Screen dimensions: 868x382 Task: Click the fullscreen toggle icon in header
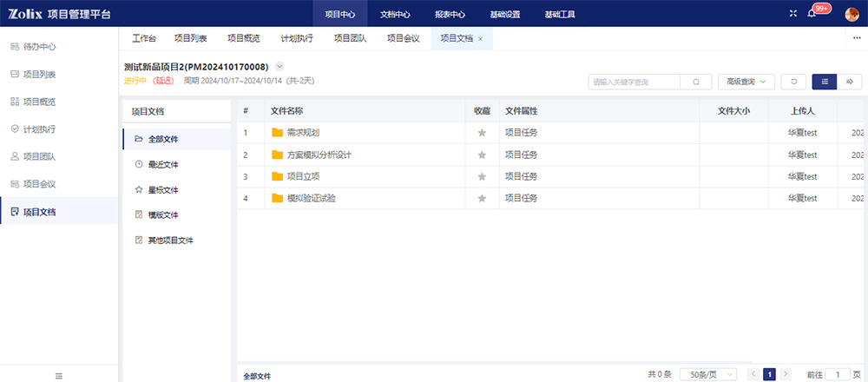(792, 13)
